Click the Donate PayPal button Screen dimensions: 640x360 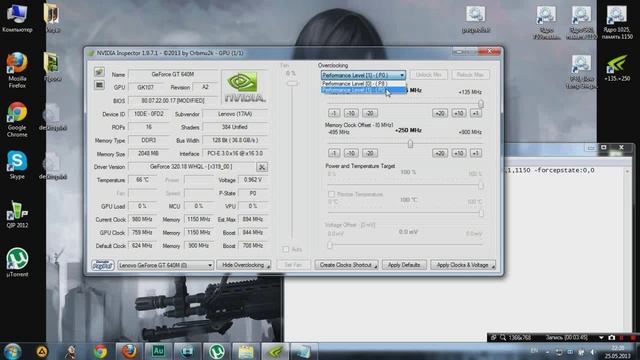(102, 265)
